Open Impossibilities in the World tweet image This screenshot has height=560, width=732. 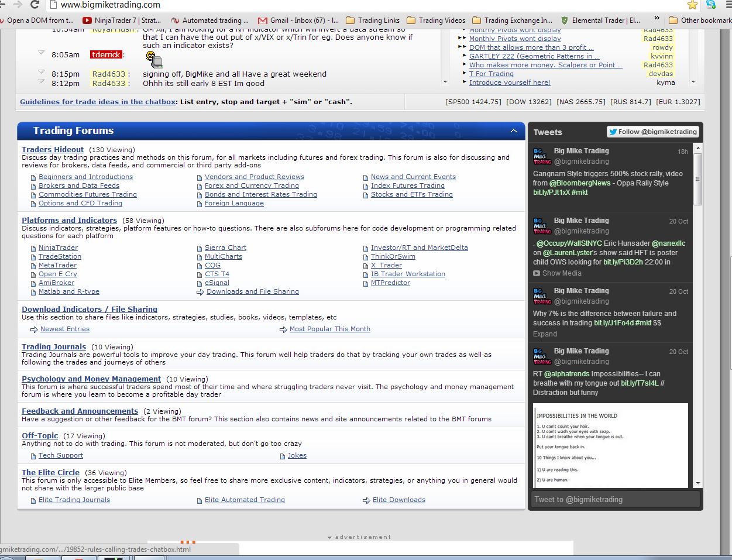tap(611, 446)
